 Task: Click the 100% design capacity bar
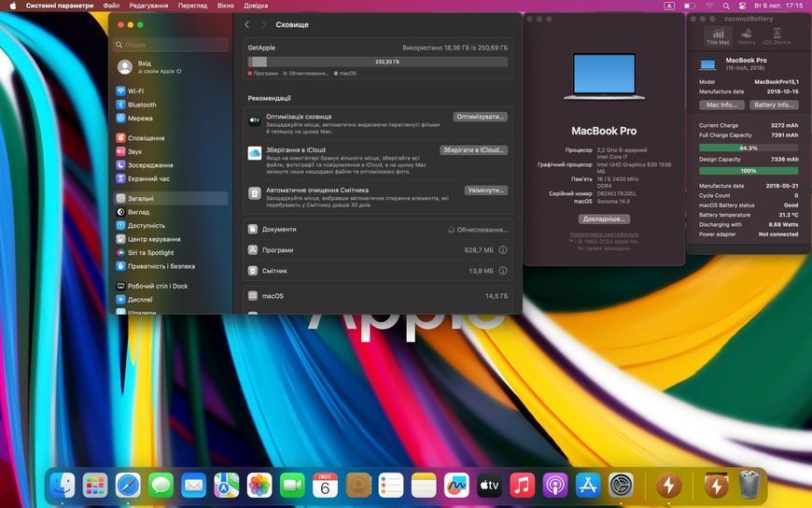(x=749, y=171)
